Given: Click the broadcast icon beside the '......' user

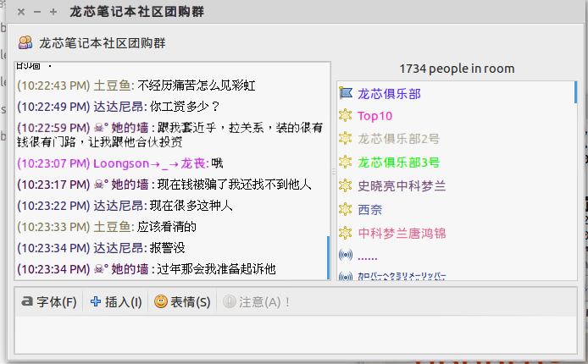Looking at the screenshot, I should (x=346, y=256).
